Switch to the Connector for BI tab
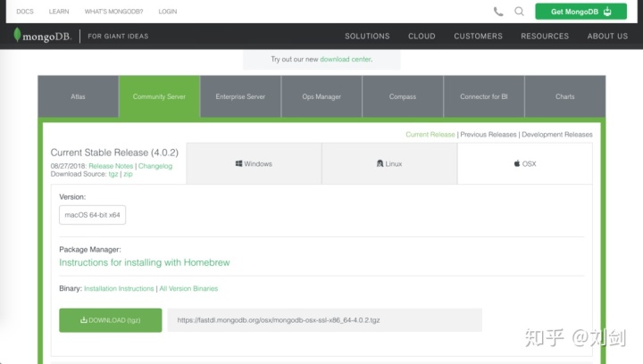643x364 pixels. point(484,96)
